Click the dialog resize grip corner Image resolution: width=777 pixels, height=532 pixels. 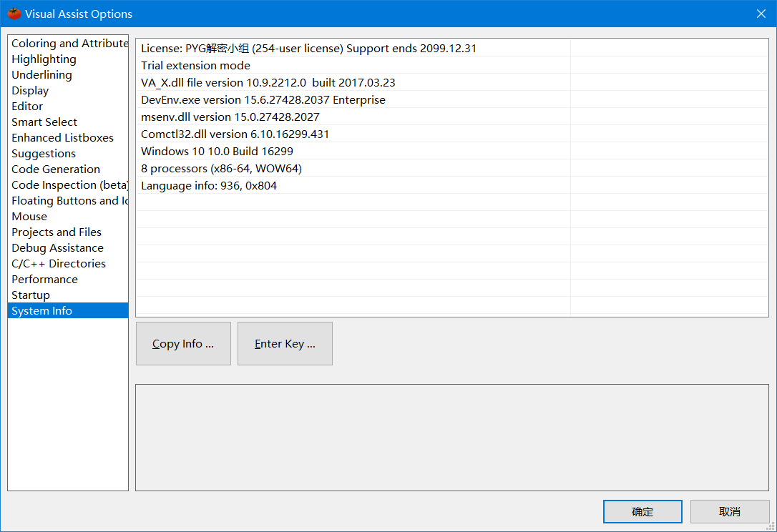[x=771, y=526]
